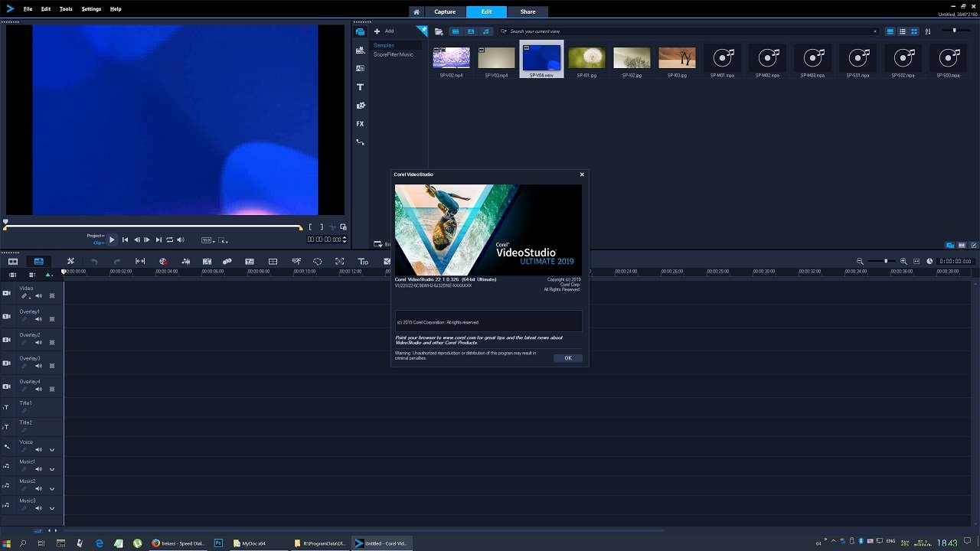Adjust the thumbnail size slider

click(954, 31)
